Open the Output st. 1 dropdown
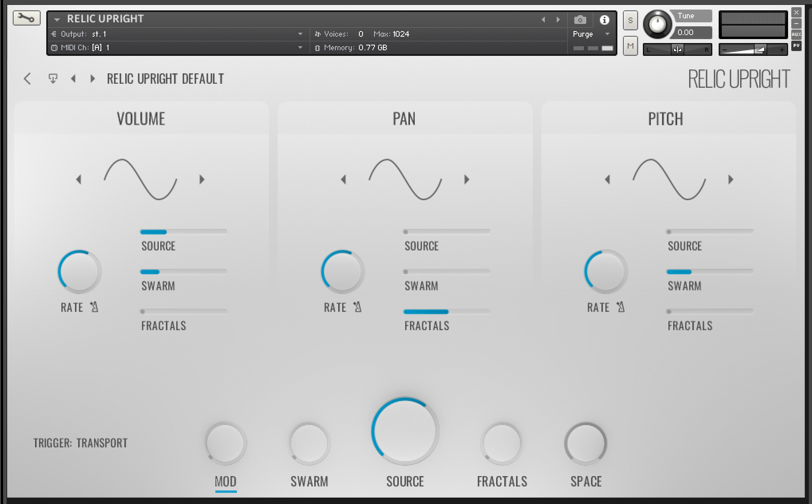 pos(177,34)
